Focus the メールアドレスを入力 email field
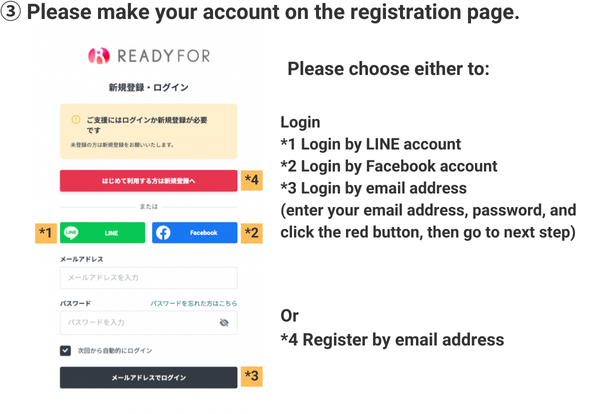The height and width of the screenshot is (414, 600). point(148,278)
